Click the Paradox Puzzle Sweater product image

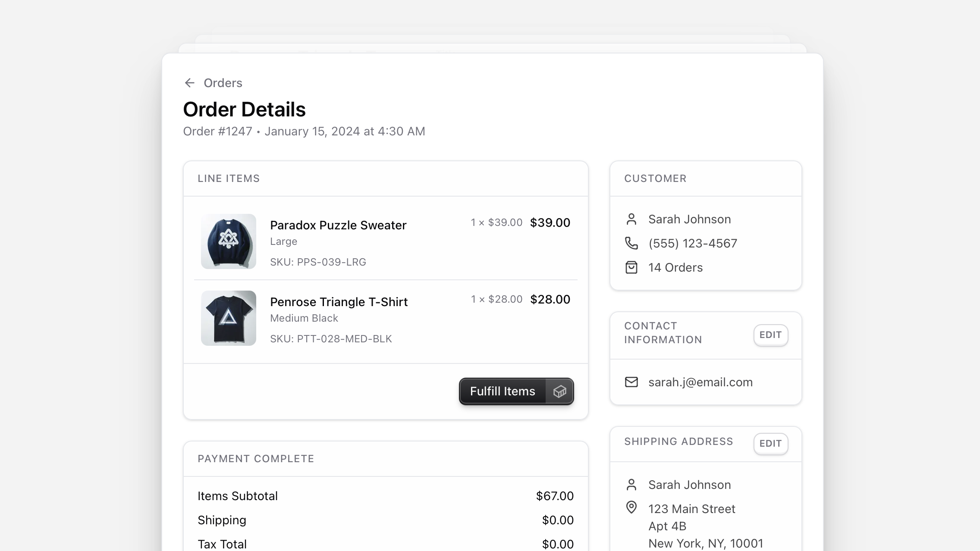(x=228, y=241)
